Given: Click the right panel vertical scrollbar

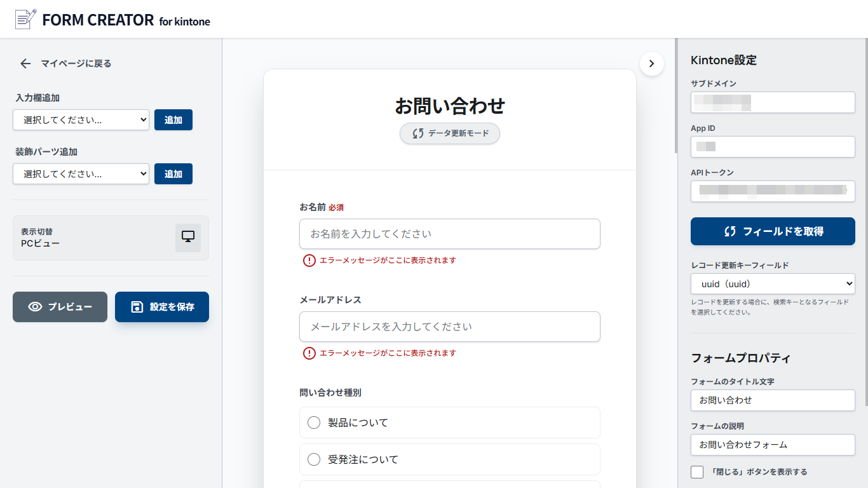Looking at the screenshot, I should click(866, 222).
